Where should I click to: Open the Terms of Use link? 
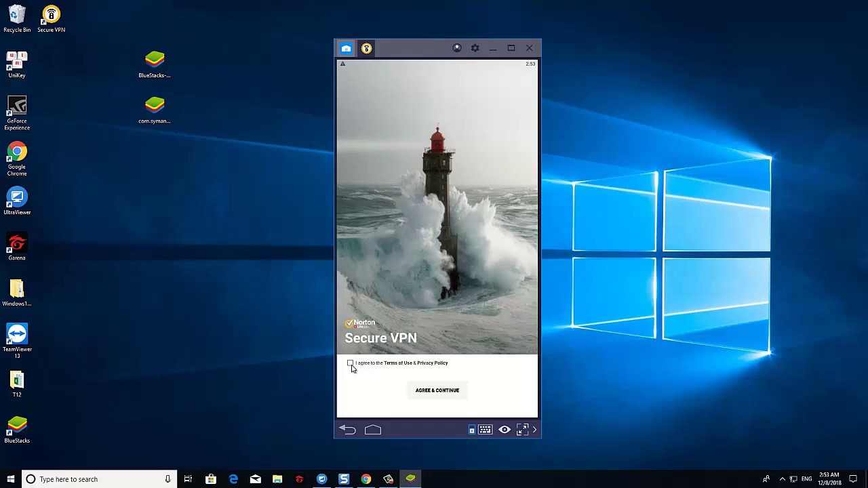(x=398, y=363)
